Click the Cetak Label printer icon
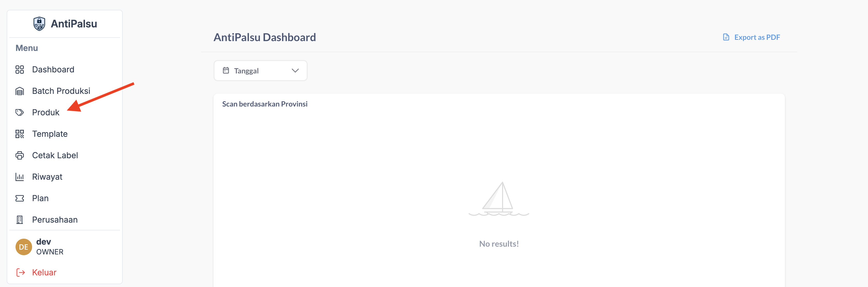Screen dimensions: 868x287 click(x=20, y=155)
